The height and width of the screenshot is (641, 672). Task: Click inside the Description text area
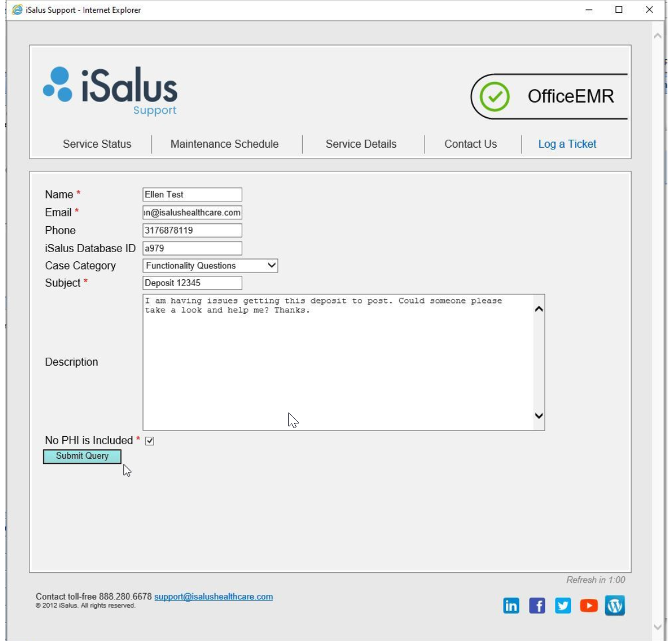pyautogui.click(x=337, y=362)
